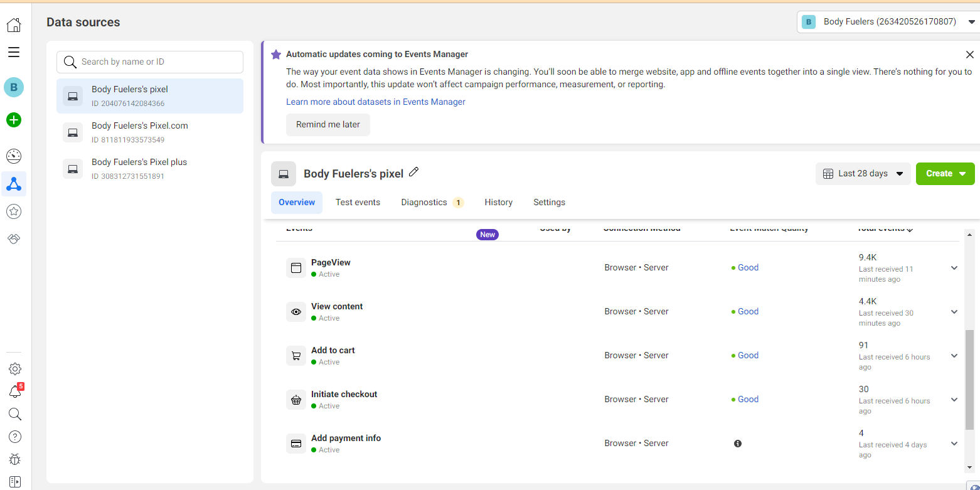Click the pixel device icon beside the title
Viewport: 980px width, 490px height.
click(284, 174)
